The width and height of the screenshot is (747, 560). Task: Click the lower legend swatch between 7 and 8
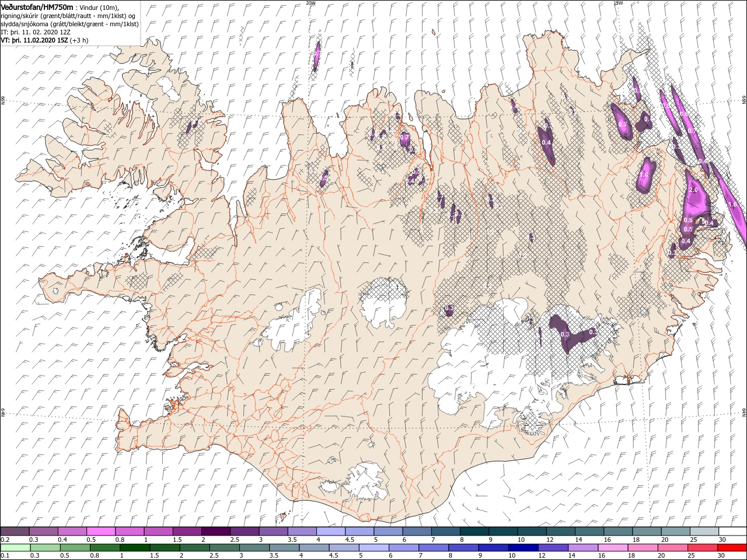pos(434,548)
